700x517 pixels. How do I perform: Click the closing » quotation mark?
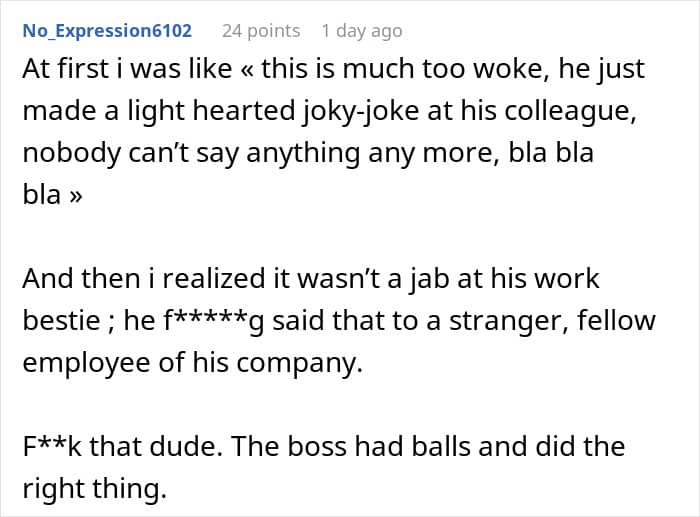(75, 196)
